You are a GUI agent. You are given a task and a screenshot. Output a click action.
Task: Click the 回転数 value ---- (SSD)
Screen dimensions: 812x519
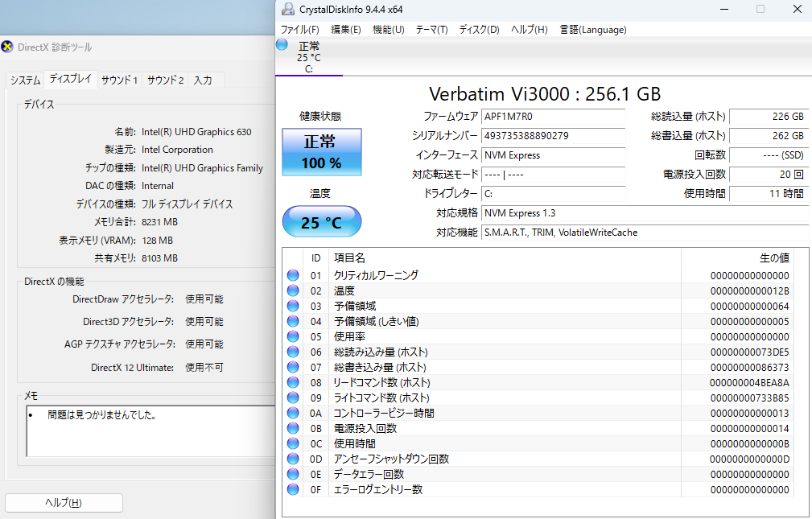coord(769,154)
